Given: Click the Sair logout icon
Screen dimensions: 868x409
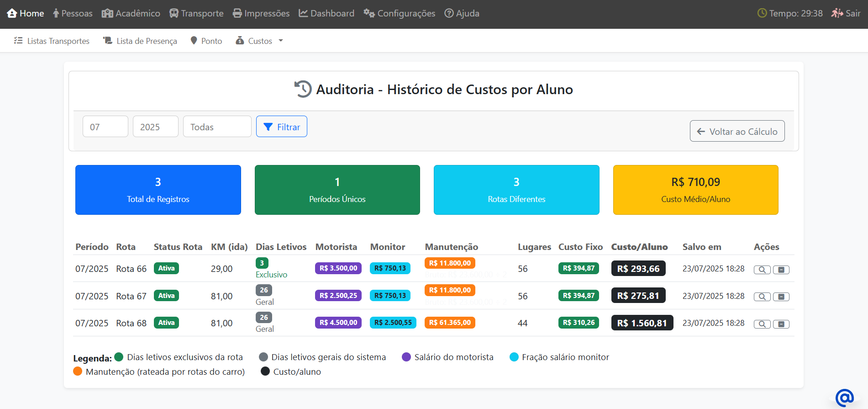Looking at the screenshot, I should (837, 13).
